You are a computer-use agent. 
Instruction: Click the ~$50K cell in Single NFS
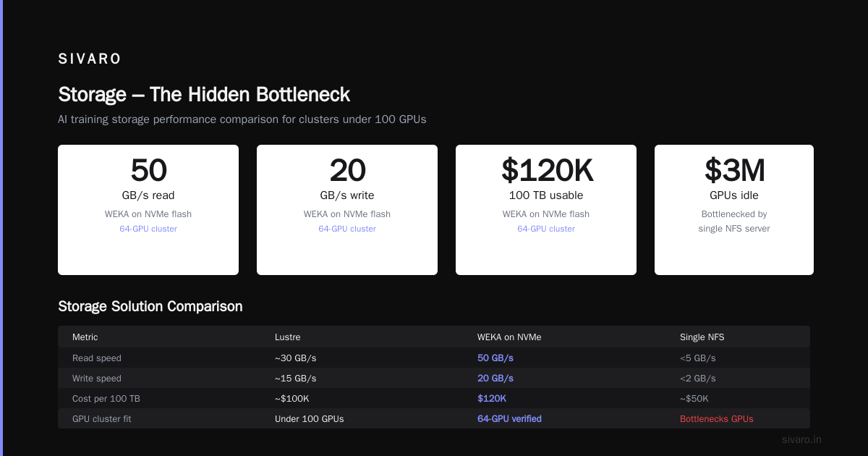tap(694, 398)
